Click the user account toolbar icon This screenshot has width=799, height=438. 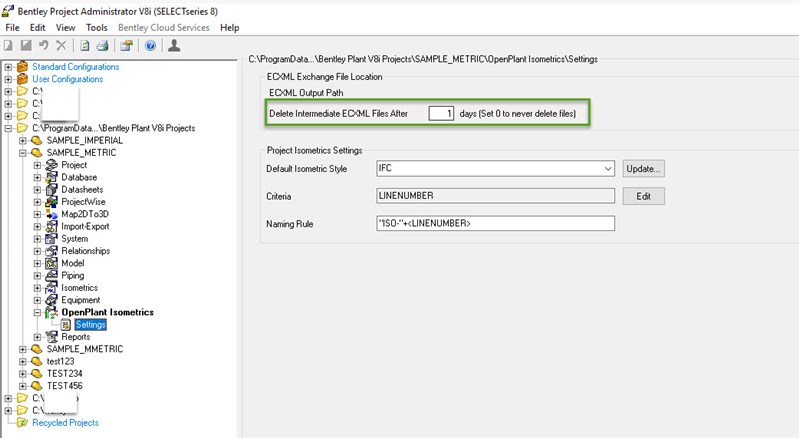pos(174,46)
